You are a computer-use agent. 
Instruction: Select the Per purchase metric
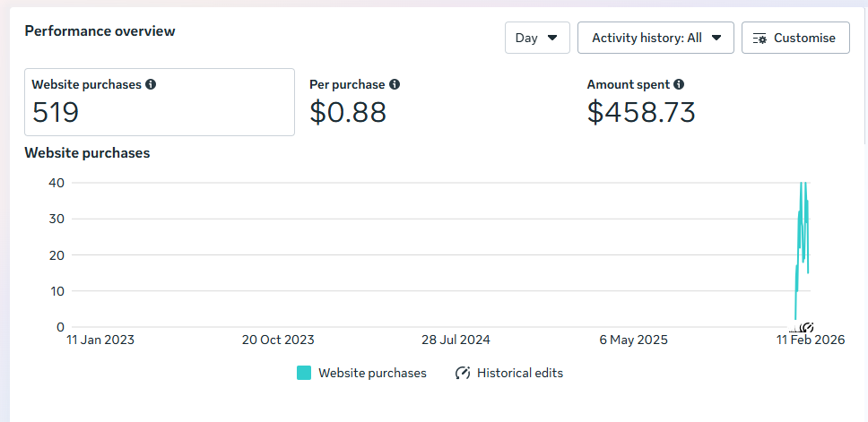[348, 111]
